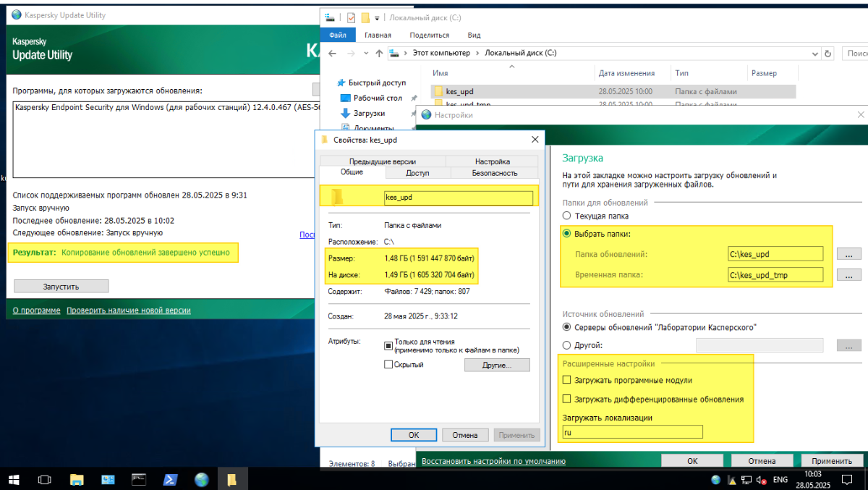Open the blue File Explorer taskbar icon

77,479
